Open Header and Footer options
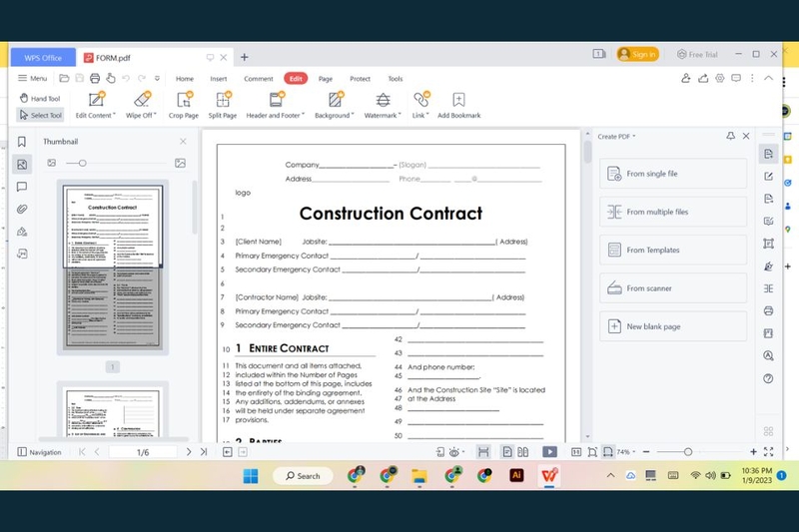The image size is (799, 532). pyautogui.click(x=276, y=106)
